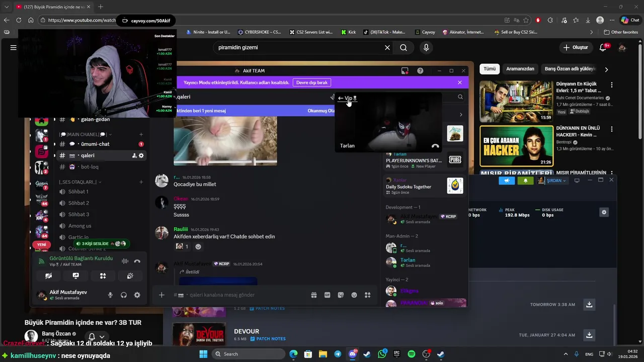Hang up in Tərlan video popout
644x362 pixels.
[435, 146]
